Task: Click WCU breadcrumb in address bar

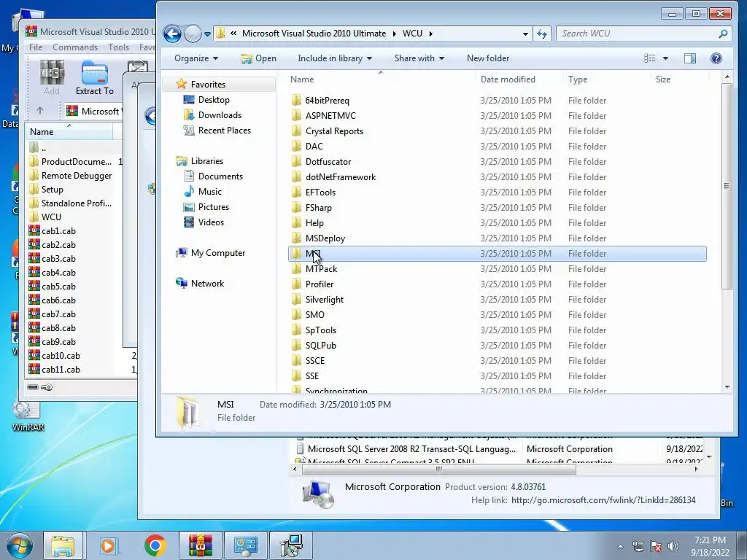Action: (412, 34)
